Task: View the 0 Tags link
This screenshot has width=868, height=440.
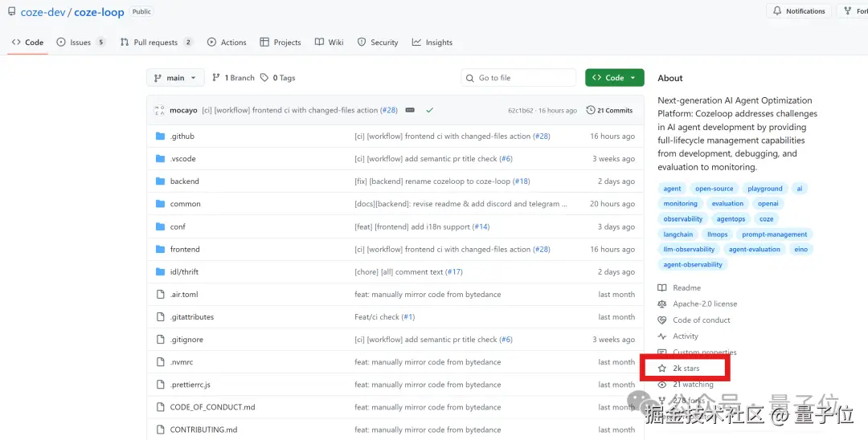Action: [x=278, y=78]
